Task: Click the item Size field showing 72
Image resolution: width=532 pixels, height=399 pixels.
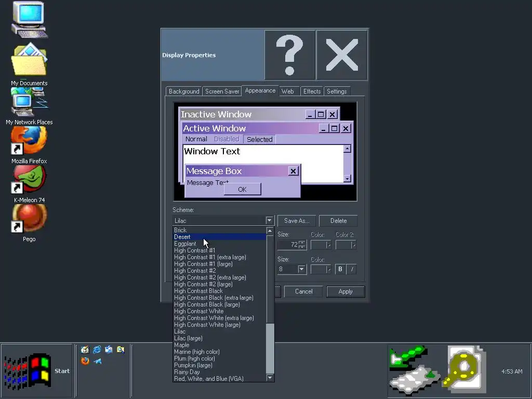Action: tap(288, 245)
